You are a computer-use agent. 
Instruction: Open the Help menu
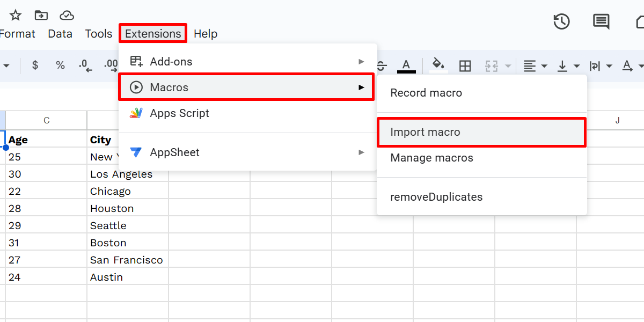(206, 33)
